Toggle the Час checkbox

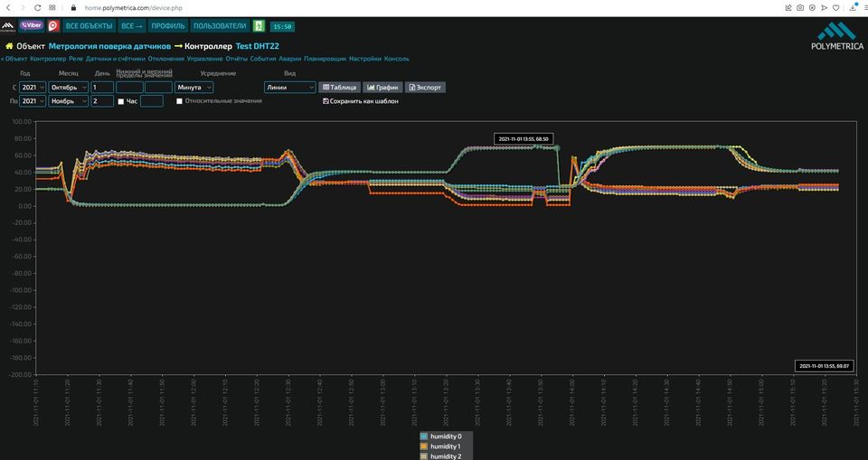(121, 102)
